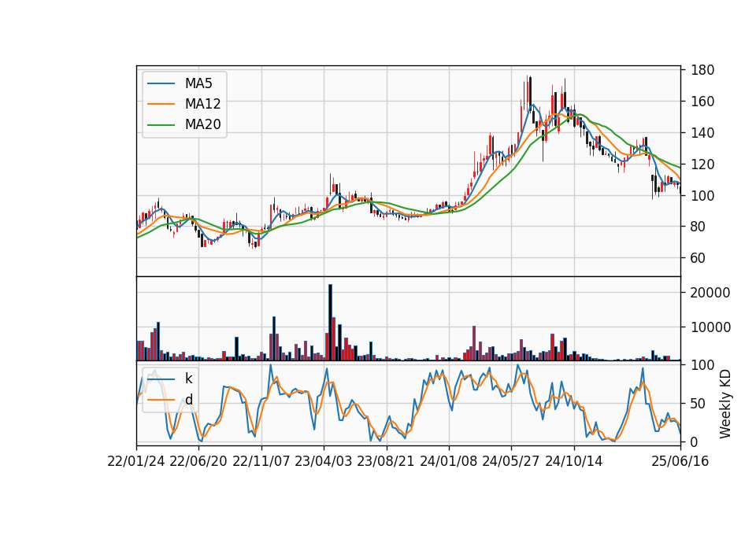
Task: Click the 23/04/03 date axis label
Action: (x=324, y=461)
